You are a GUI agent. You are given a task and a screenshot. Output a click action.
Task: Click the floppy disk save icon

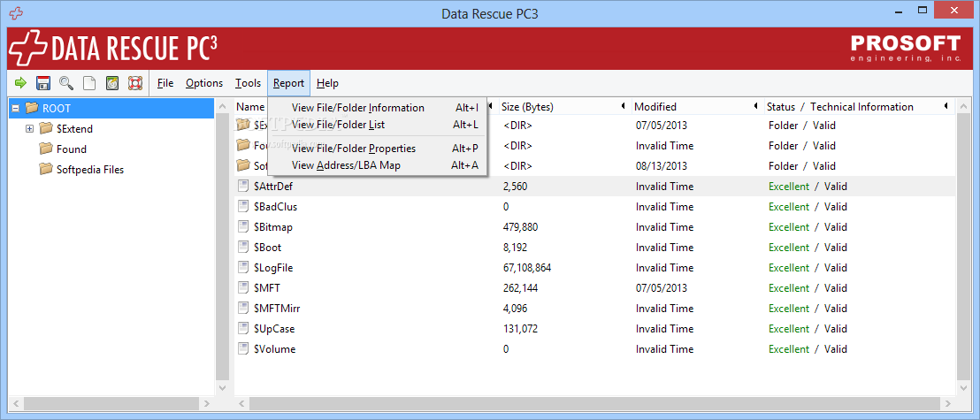click(x=43, y=83)
